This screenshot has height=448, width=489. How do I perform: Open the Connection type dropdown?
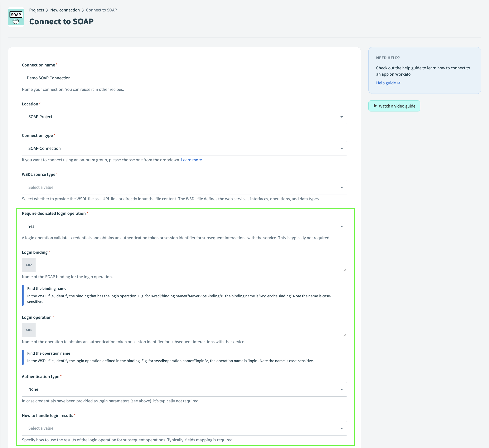(x=184, y=148)
